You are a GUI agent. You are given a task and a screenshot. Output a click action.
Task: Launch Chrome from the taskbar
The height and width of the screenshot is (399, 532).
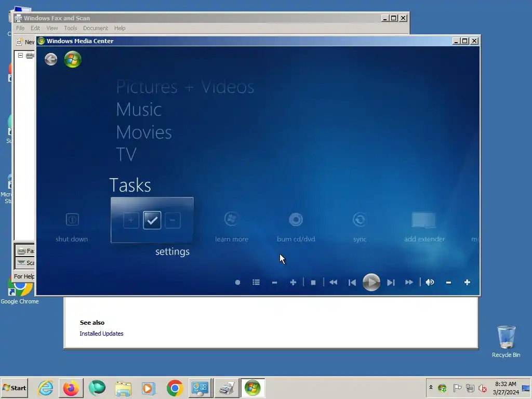(175, 388)
